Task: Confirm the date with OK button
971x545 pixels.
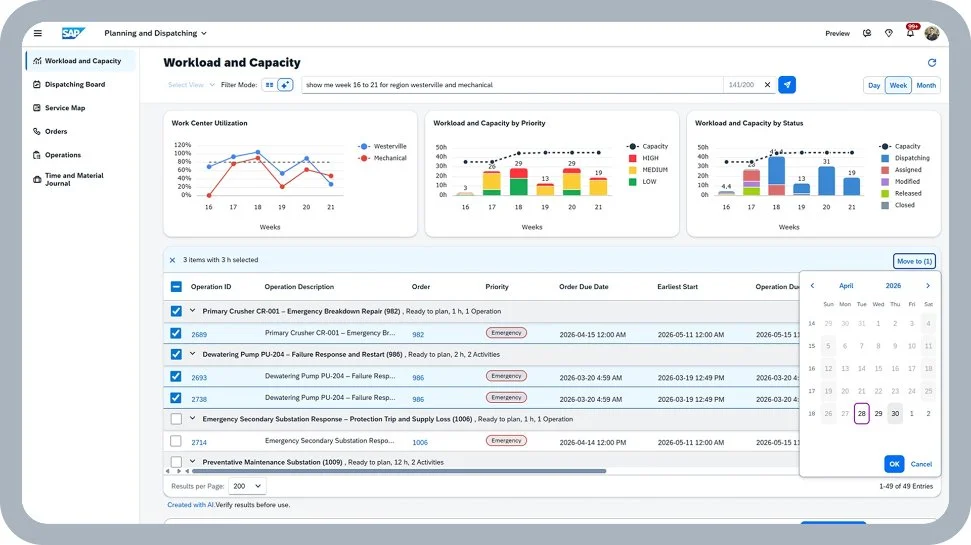Action: (x=894, y=464)
